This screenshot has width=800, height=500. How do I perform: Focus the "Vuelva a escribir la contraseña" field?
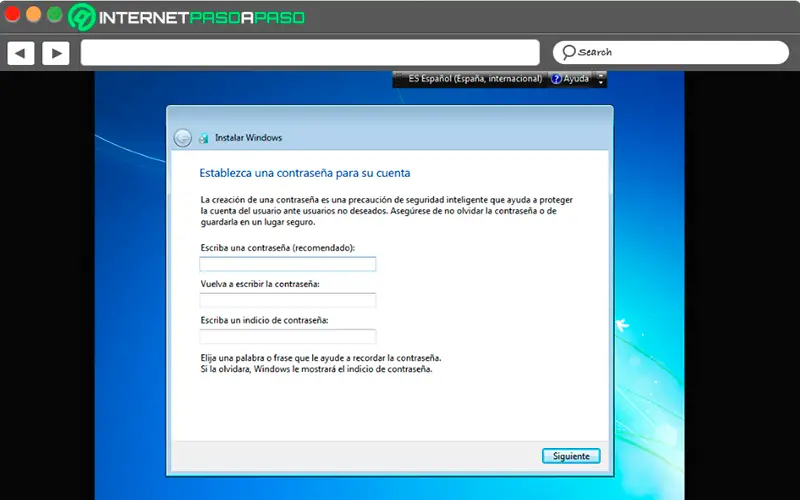pyautogui.click(x=288, y=300)
